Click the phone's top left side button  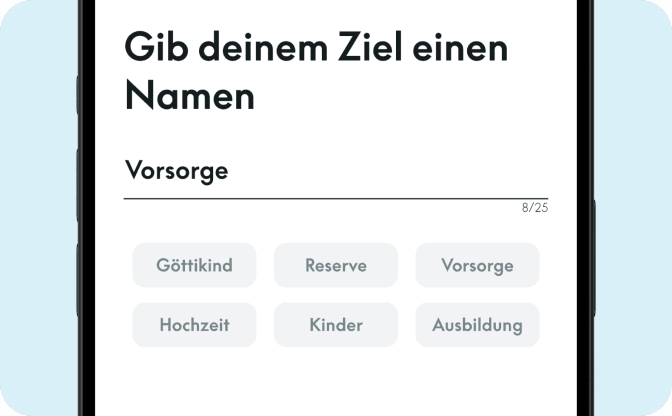coord(78,95)
